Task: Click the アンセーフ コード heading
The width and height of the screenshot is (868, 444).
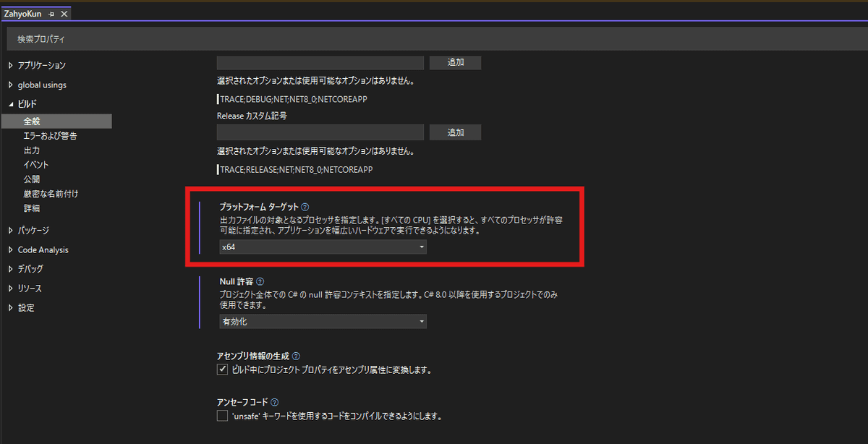Action: point(242,402)
